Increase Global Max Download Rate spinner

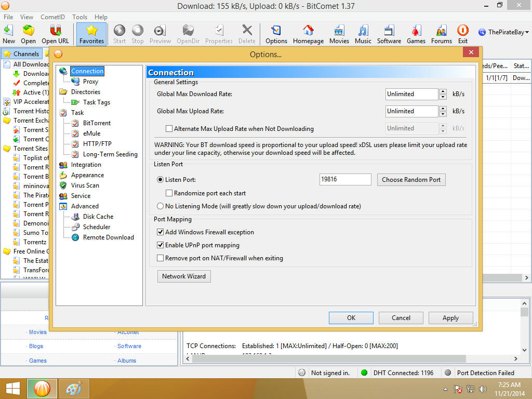tap(443, 91)
